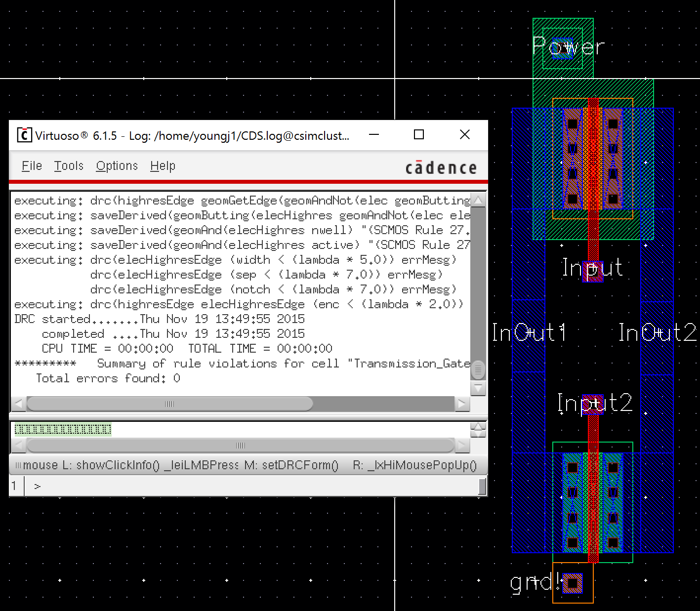Open the File menu

click(32, 166)
